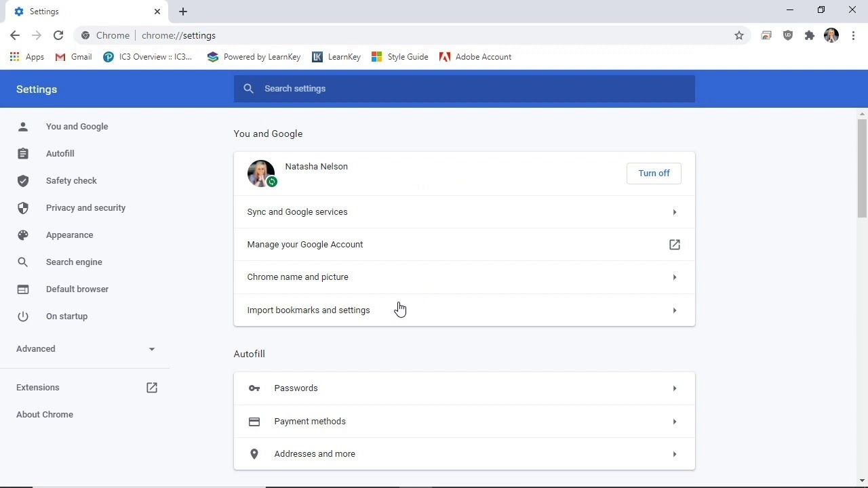
Task: Click the palette icon beside Appearance
Action: coord(23,235)
